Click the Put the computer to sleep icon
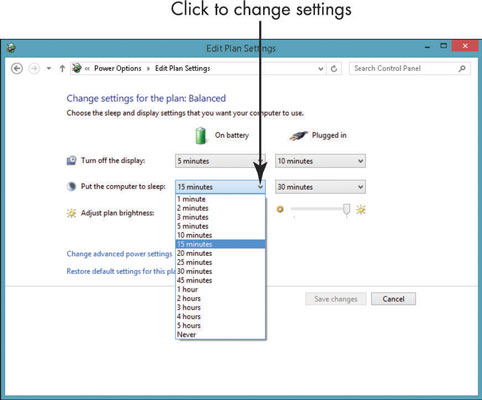The width and height of the screenshot is (482, 400). [71, 186]
